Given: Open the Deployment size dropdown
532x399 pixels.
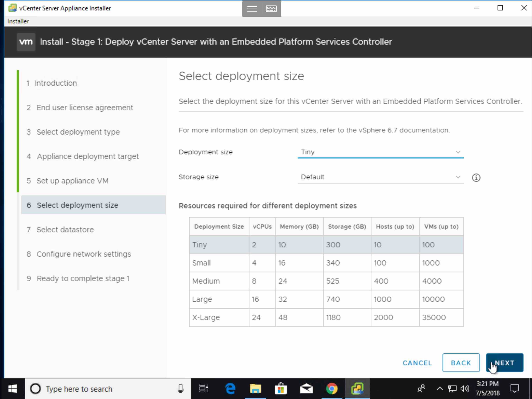Looking at the screenshot, I should [x=381, y=152].
